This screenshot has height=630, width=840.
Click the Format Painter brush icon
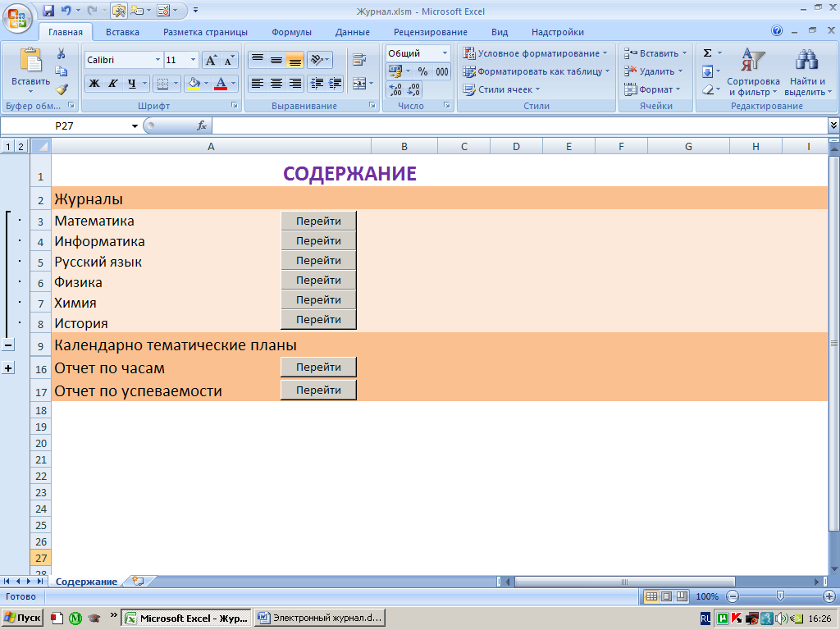pos(61,89)
